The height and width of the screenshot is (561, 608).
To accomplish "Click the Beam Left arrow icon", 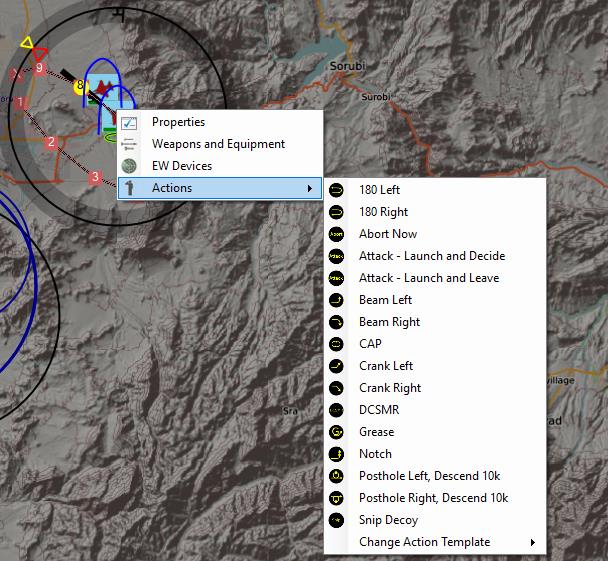I will coord(337,300).
